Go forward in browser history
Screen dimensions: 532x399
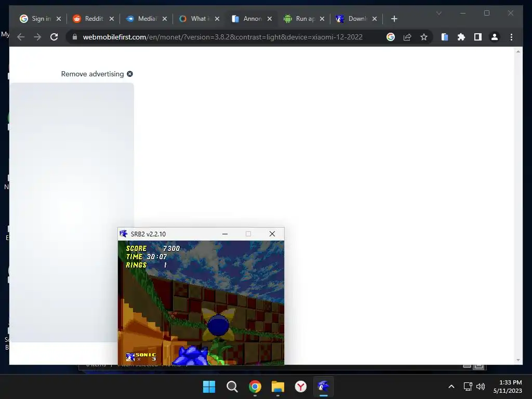(x=37, y=37)
